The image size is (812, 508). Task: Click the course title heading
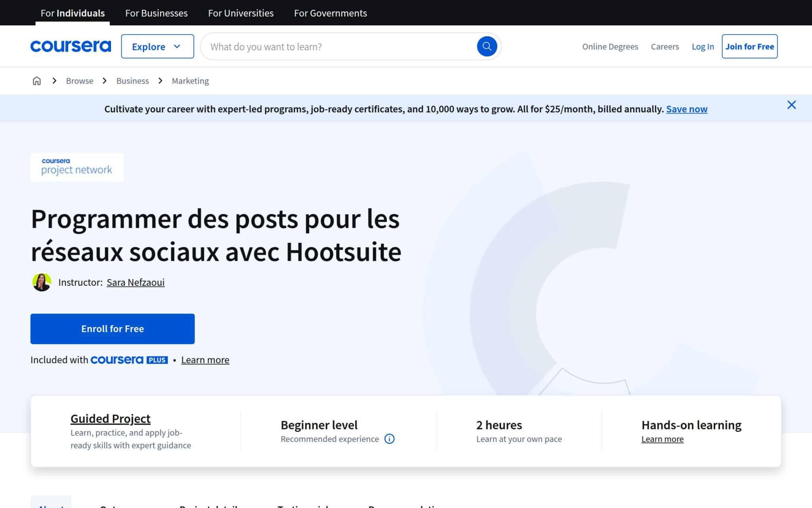216,235
